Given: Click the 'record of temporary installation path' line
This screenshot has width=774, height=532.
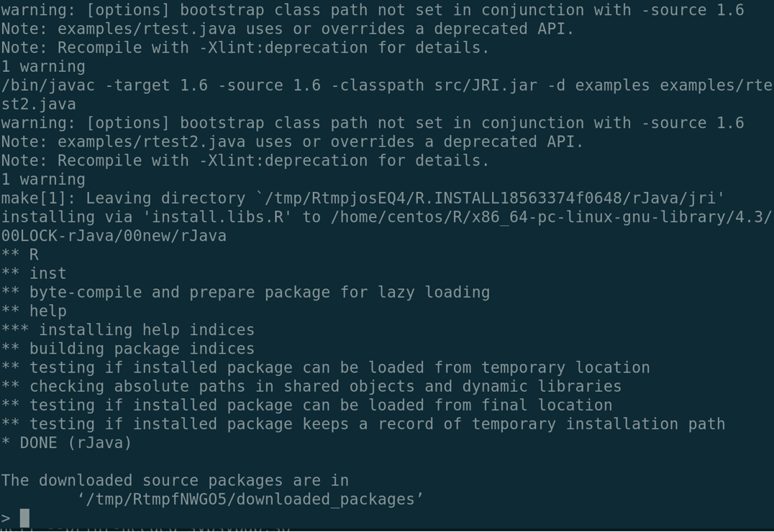Looking at the screenshot, I should (x=363, y=424).
